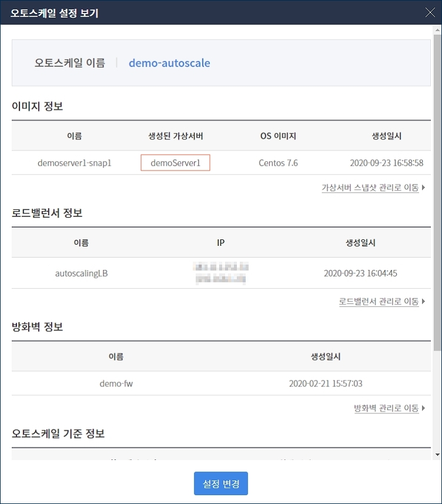Click the autoscalingLB load balancer name
442x504 pixels.
coord(81,273)
